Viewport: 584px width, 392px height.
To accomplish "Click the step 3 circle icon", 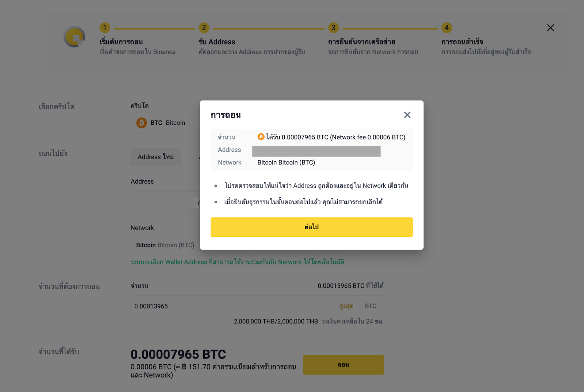I will [x=333, y=28].
